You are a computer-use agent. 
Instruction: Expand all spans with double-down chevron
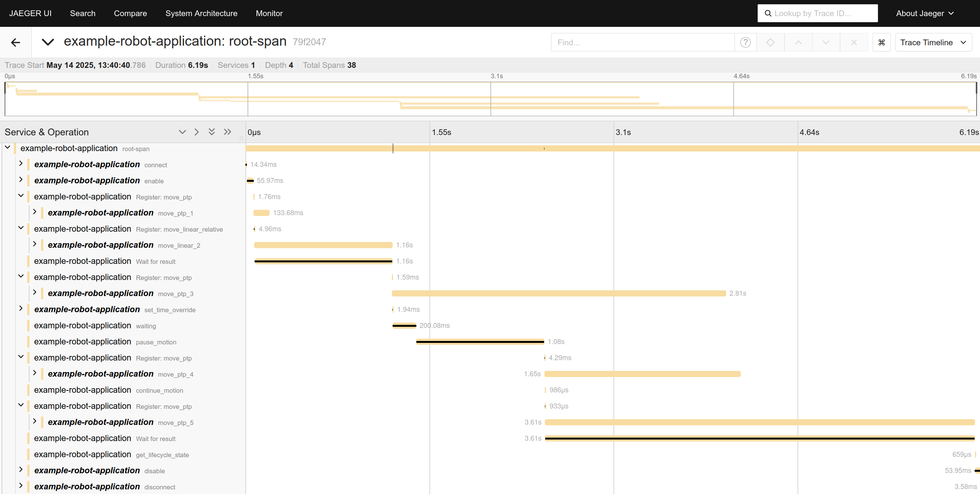tap(212, 132)
